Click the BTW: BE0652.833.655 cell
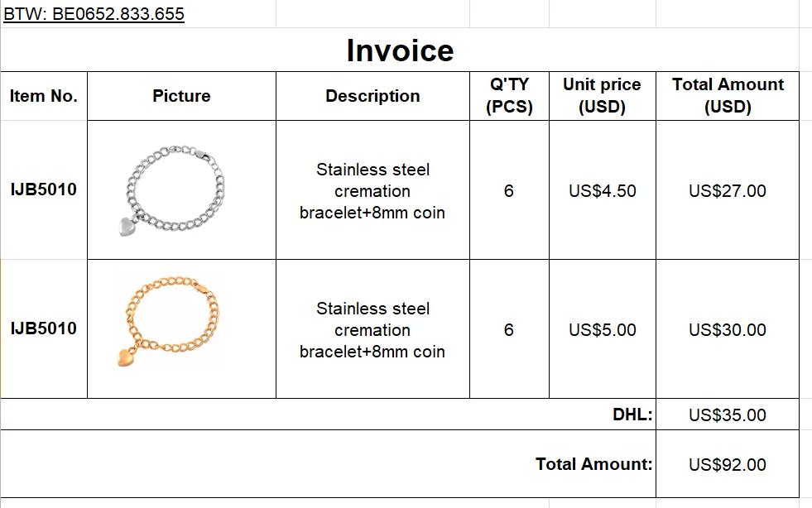812x508 pixels. pyautogui.click(x=138, y=14)
